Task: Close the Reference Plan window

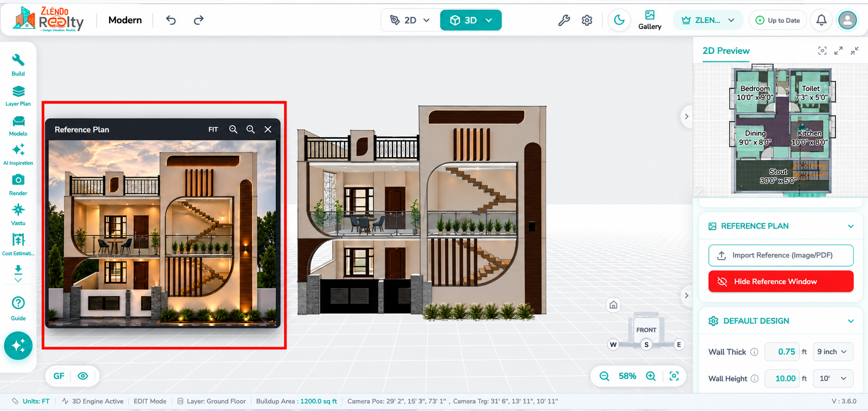Action: click(268, 130)
